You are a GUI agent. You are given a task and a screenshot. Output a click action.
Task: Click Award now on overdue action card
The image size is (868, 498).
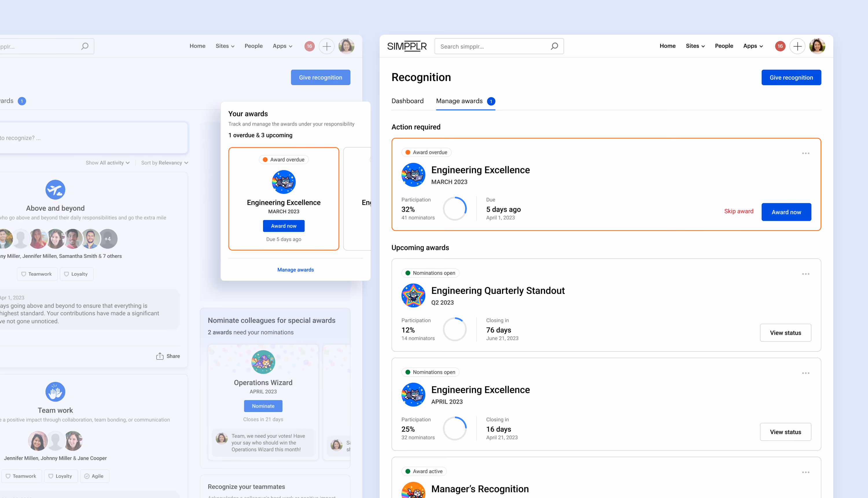click(786, 212)
